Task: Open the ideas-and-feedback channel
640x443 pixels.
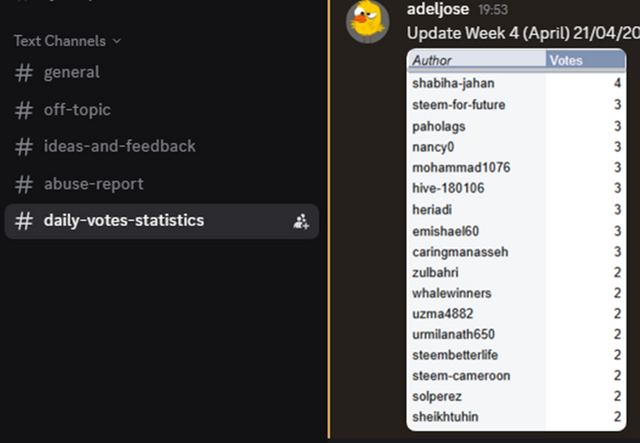Action: (162, 147)
